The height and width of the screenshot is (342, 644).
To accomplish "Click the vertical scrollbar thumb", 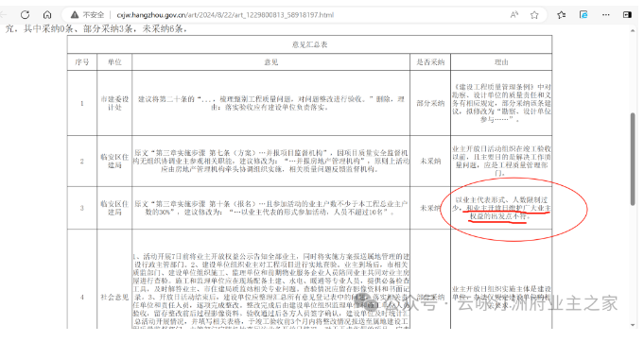I will (x=634, y=159).
